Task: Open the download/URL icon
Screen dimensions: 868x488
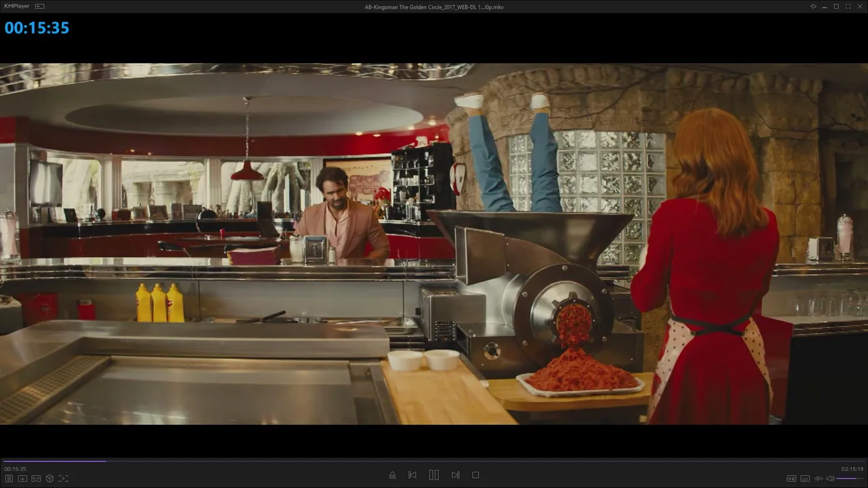Action: [22, 479]
